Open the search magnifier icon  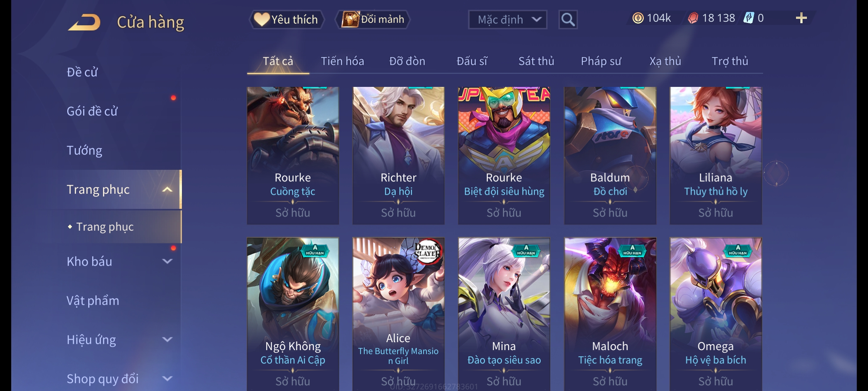click(x=568, y=20)
